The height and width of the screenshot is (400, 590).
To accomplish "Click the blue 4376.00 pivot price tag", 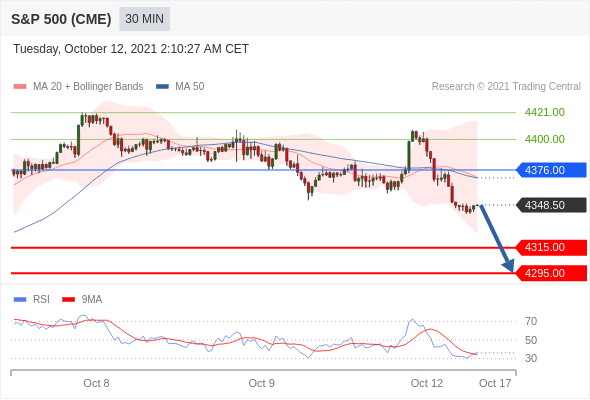I will pyautogui.click(x=551, y=170).
